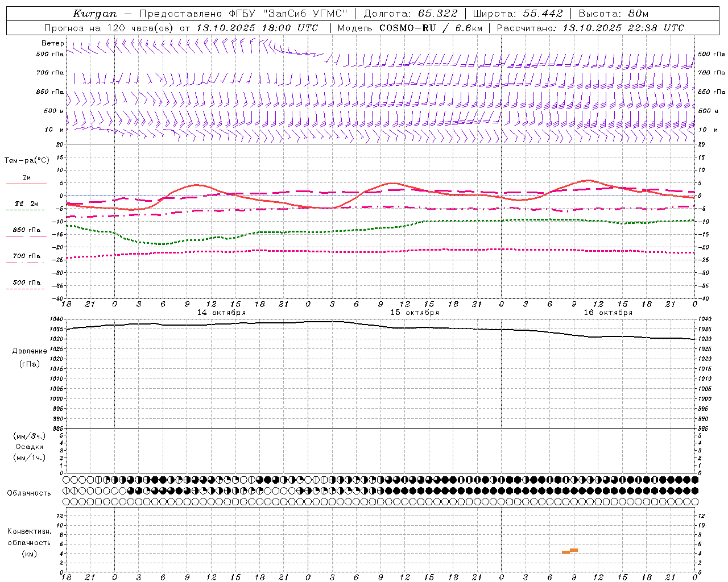This screenshot has height=582, width=728.
Task: Click the "(мм/1ч.)" precipitation unit label
Action: (30, 458)
